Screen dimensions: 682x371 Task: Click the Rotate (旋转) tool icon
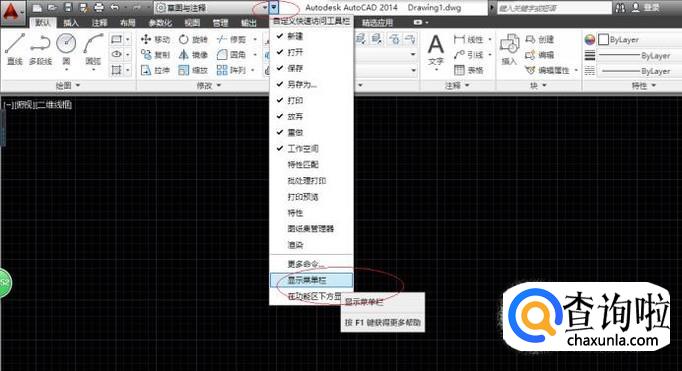184,40
